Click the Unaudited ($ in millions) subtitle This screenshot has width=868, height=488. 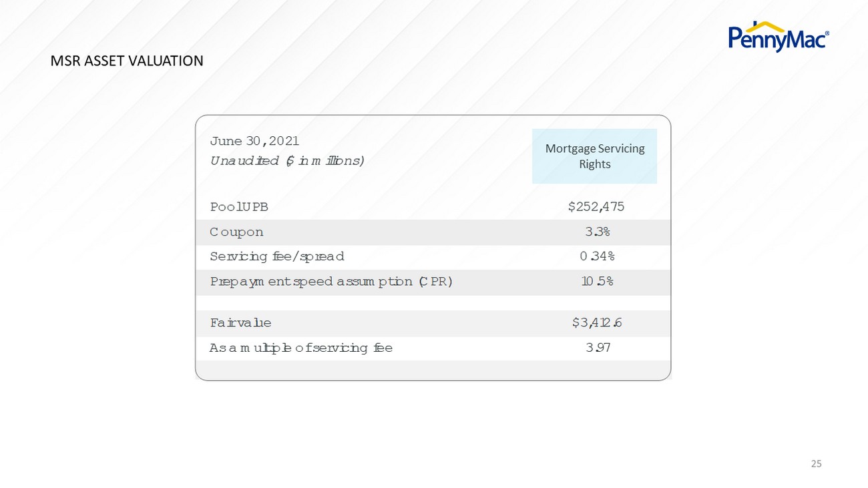point(287,161)
